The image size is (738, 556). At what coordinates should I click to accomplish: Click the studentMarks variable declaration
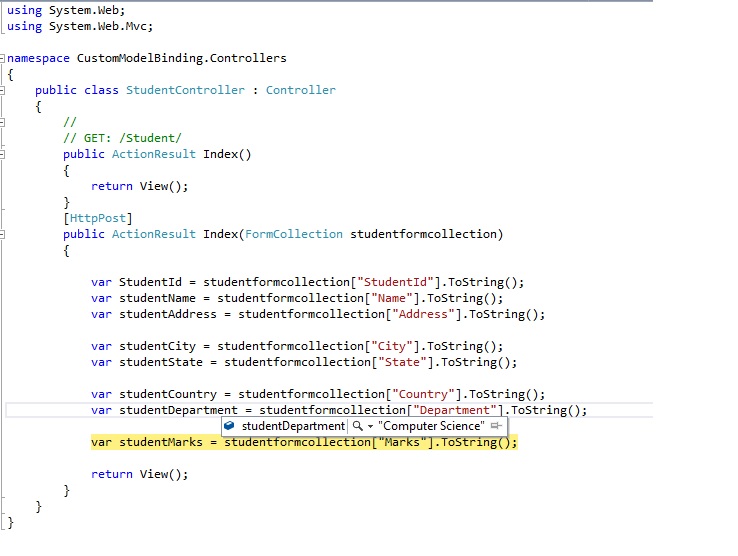(160, 442)
